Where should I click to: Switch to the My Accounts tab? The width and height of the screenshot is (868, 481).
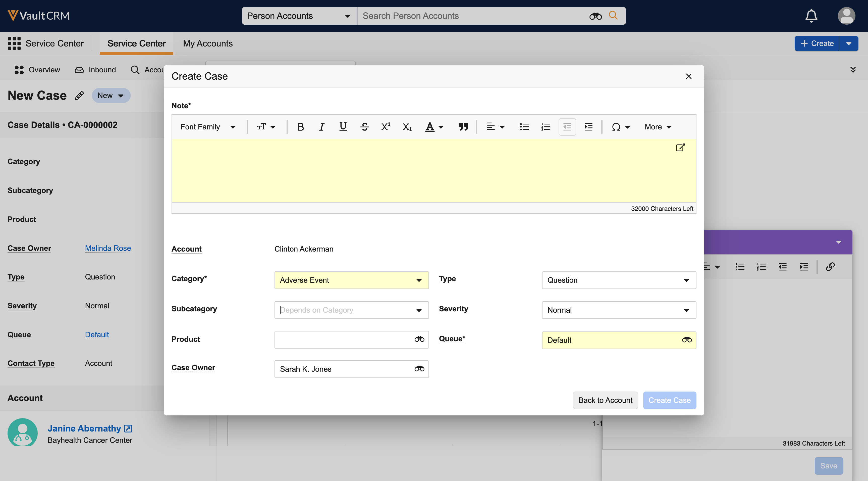pos(207,43)
